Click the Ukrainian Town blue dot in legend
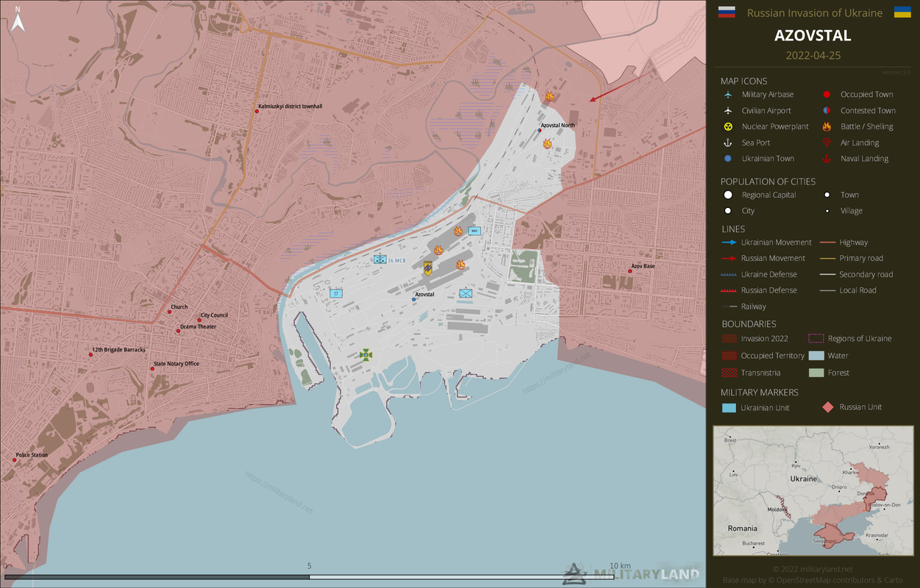The image size is (920, 588). (x=728, y=159)
